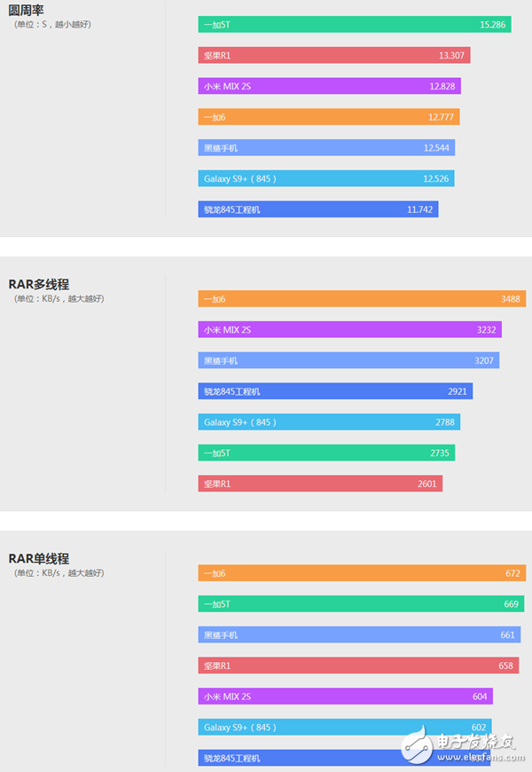Click the 圆周率 chart heading
Image resolution: width=532 pixels, height=772 pixels.
[27, 10]
